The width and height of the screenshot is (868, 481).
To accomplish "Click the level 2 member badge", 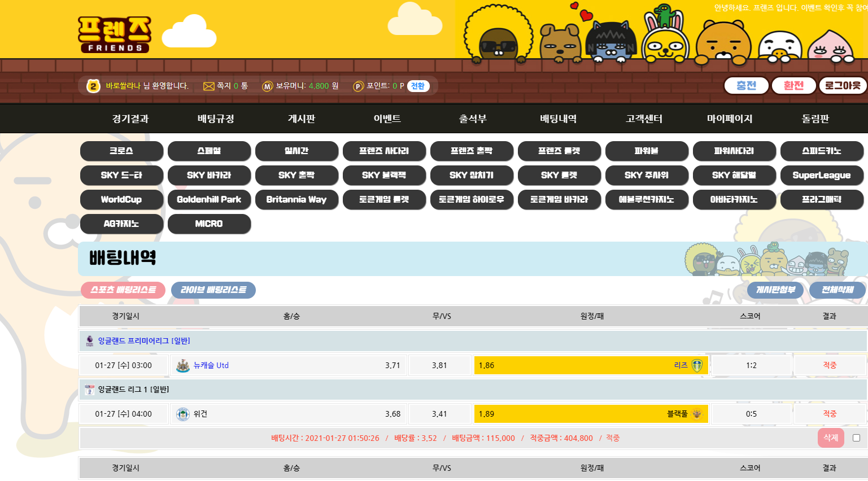I will point(93,86).
